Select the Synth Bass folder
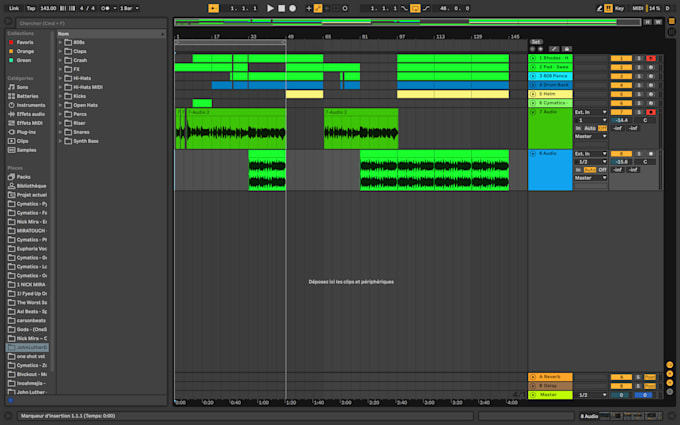Viewport: 680px width, 425px height. 82,141
